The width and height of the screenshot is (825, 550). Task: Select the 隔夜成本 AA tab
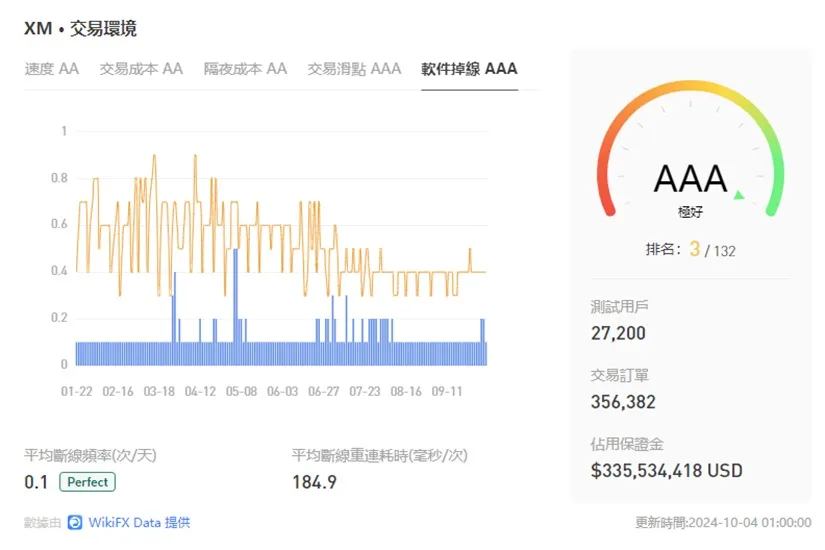point(245,69)
